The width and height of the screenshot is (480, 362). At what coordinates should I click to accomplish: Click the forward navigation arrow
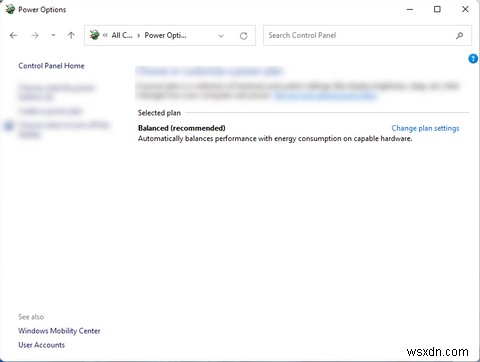pos(35,35)
